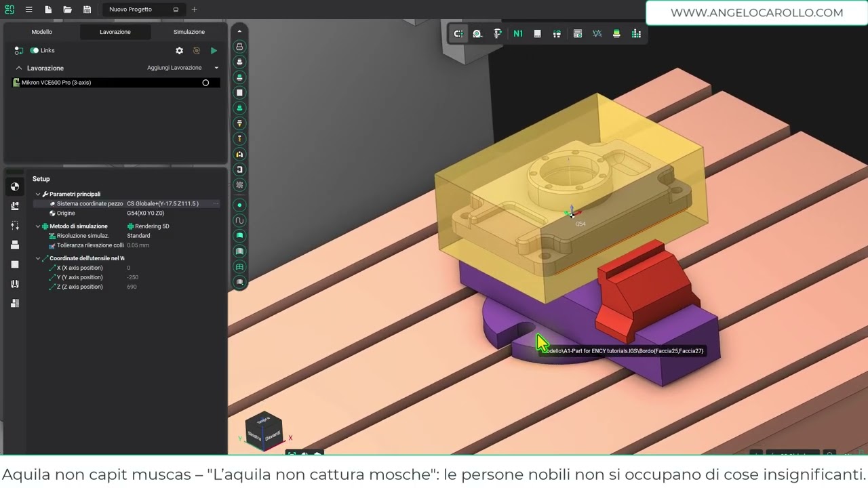
Task: Add a new project tab with plus
Action: coord(194,9)
